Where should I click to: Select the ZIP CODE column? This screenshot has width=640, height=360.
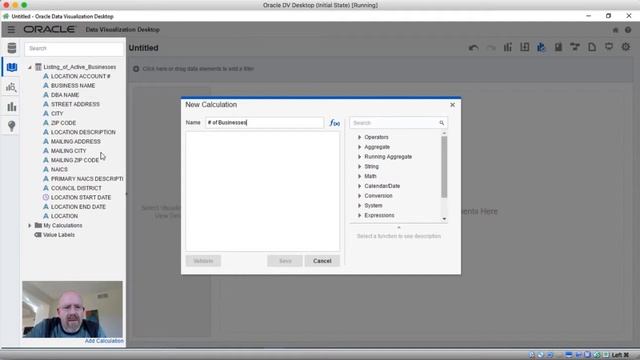click(63, 123)
